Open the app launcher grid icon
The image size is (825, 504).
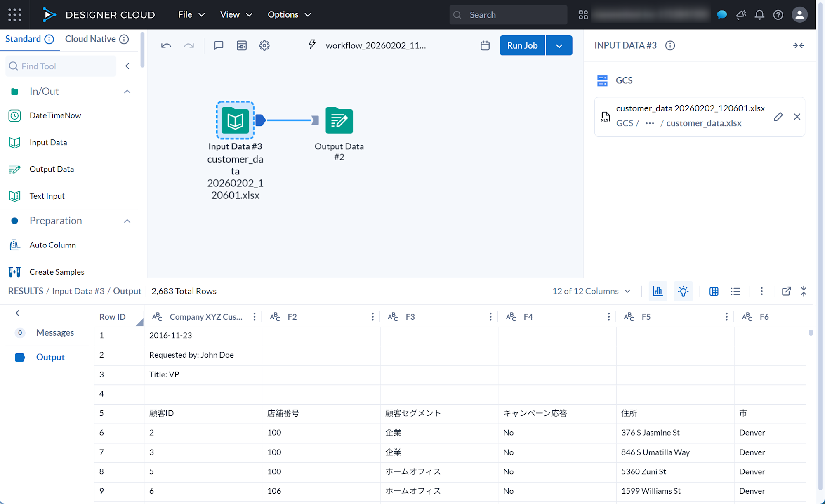tap(15, 15)
